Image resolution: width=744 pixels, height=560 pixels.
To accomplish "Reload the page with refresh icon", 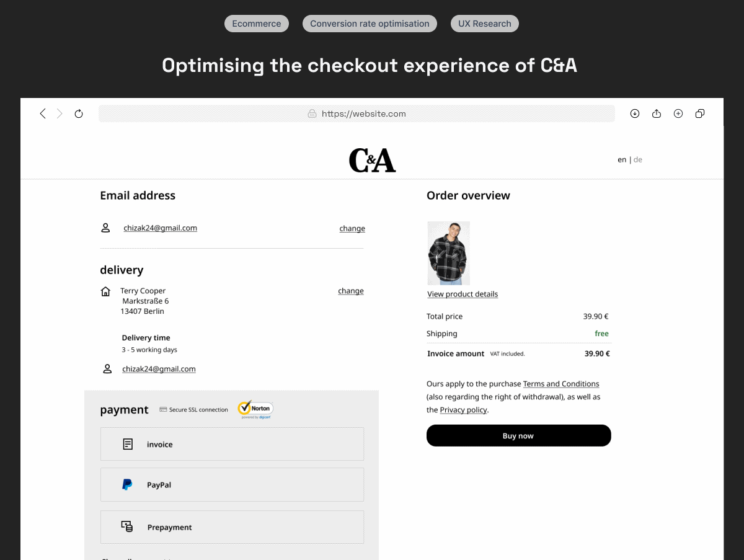I will (79, 113).
